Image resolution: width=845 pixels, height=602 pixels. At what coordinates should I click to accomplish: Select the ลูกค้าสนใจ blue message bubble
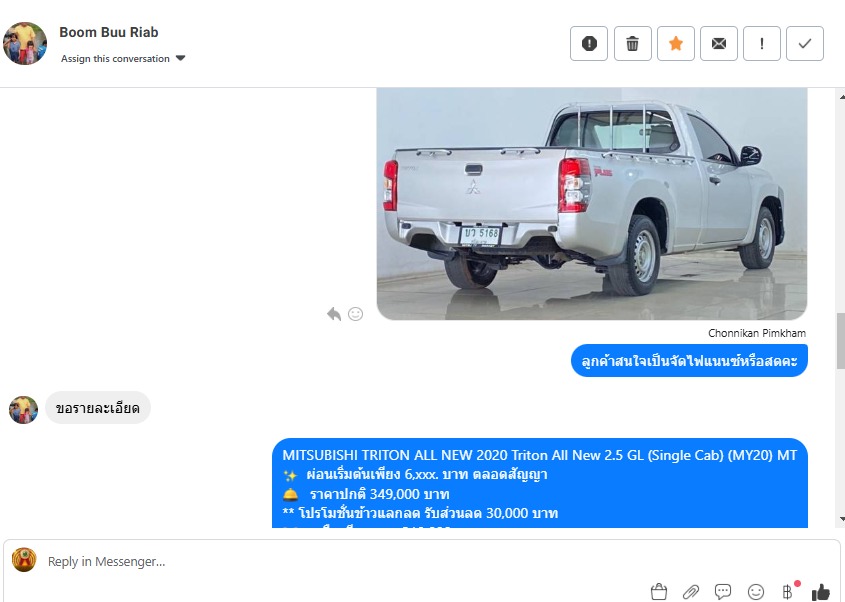(689, 361)
